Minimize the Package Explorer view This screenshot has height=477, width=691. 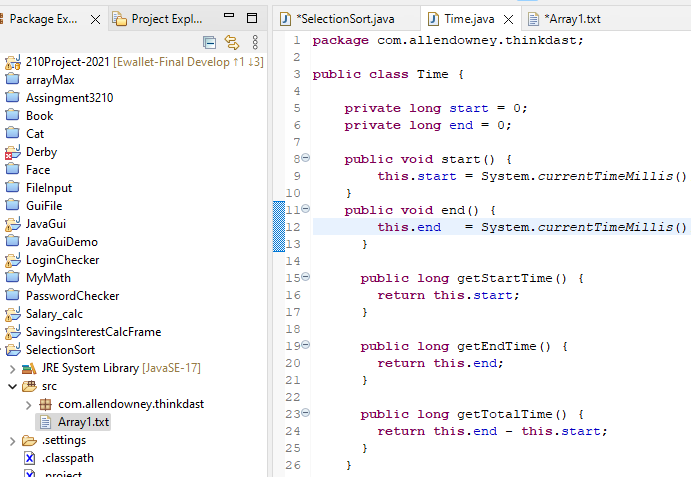coord(229,15)
